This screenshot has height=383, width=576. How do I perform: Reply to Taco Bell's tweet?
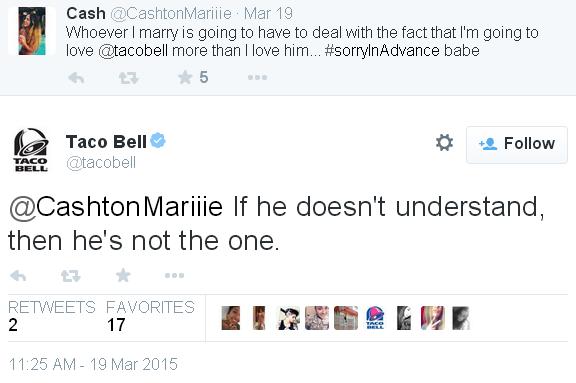(18, 275)
